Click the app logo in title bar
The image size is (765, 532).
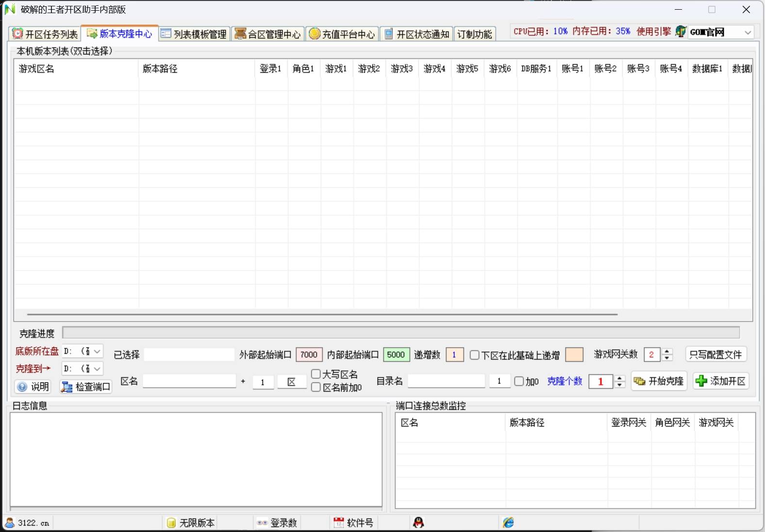pos(10,9)
